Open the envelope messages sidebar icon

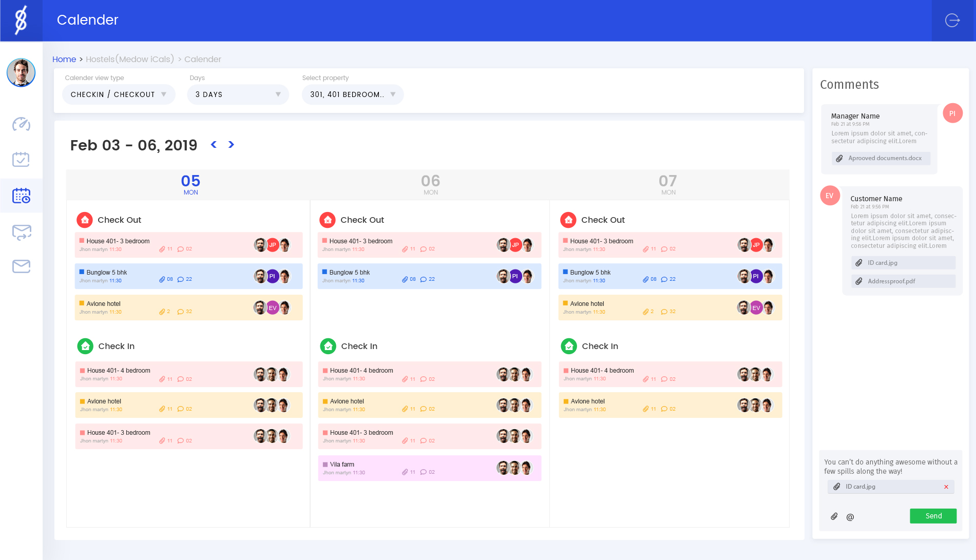point(21,266)
